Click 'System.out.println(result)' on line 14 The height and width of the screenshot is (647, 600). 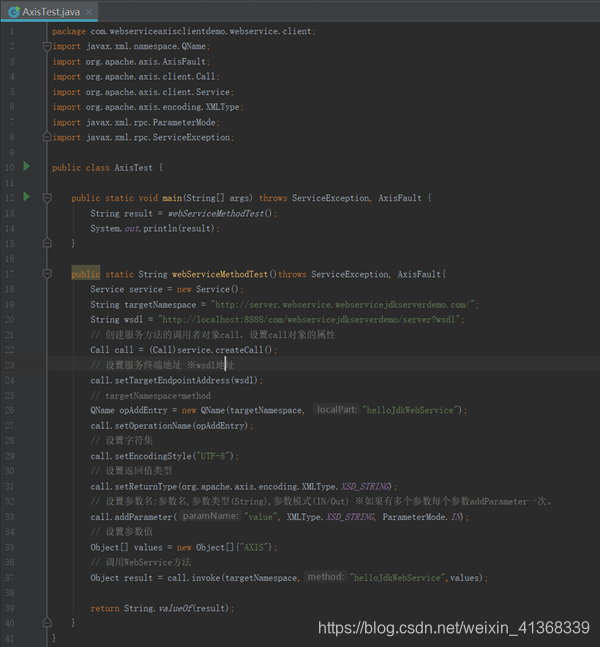point(155,229)
